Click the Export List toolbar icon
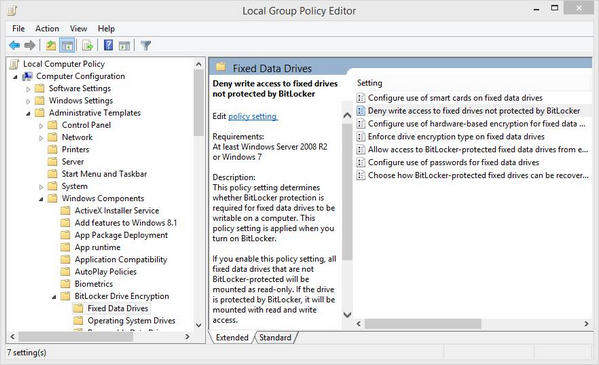599x365 pixels. click(x=87, y=46)
